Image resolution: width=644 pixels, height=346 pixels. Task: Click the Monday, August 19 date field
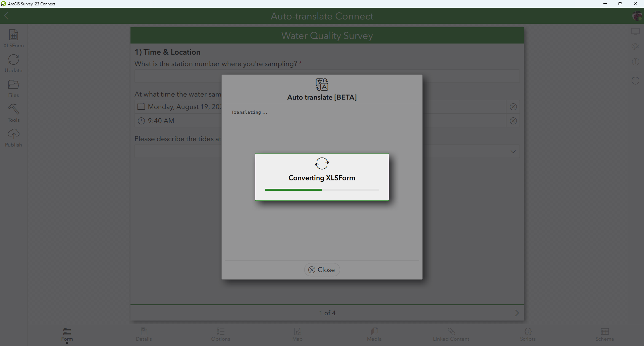click(320, 107)
